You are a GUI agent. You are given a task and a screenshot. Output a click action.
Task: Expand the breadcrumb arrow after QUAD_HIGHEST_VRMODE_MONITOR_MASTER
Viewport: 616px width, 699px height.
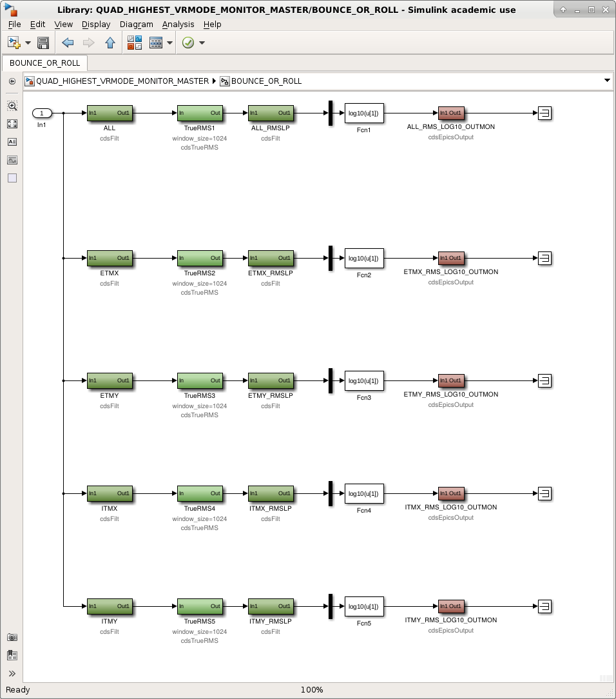click(x=214, y=81)
